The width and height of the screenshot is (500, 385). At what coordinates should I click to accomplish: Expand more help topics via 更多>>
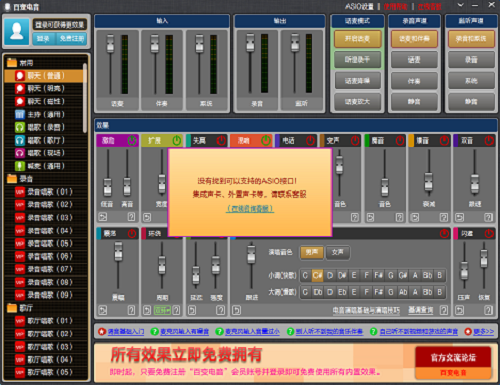(483, 332)
